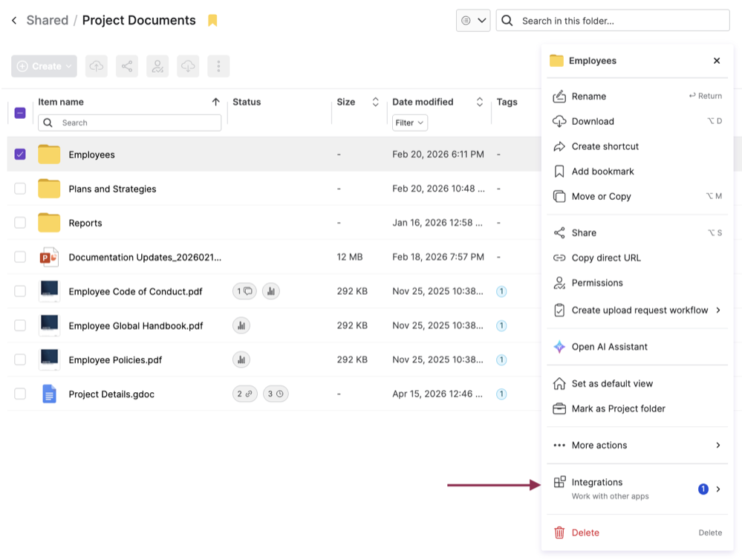Click the tag count on Project Details.gdoc
The width and height of the screenshot is (742, 560).
pyautogui.click(x=501, y=394)
